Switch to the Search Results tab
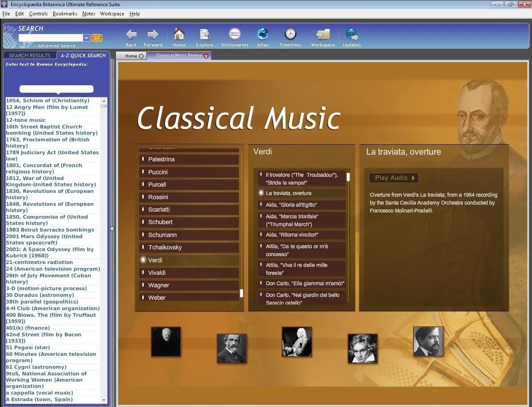532x407 pixels. 30,55
